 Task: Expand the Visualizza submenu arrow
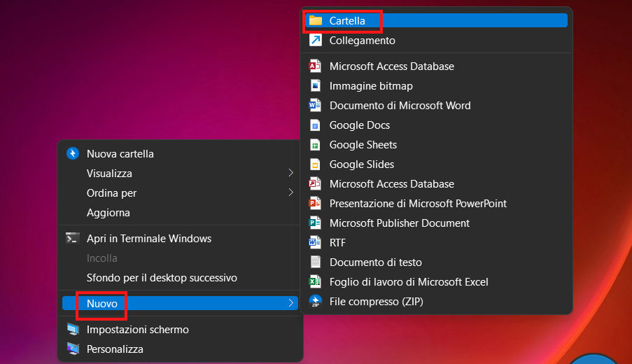(x=290, y=173)
